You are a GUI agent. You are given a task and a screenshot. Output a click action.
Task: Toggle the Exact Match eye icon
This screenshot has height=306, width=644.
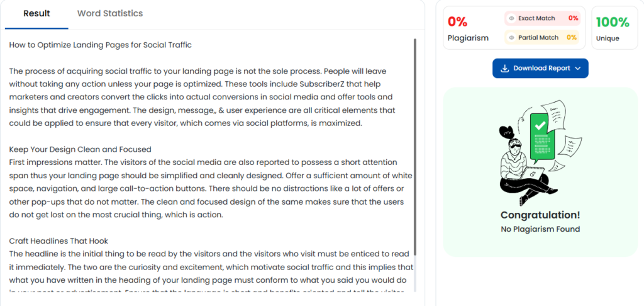(511, 18)
